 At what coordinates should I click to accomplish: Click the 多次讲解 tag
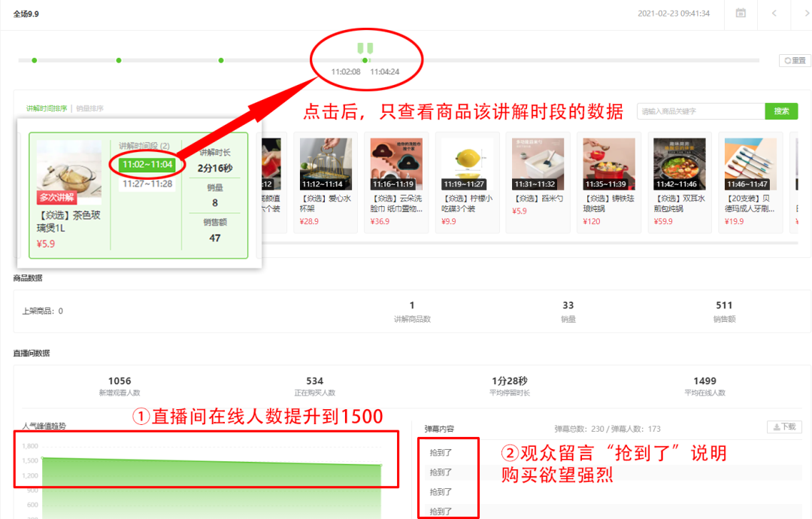coord(57,197)
